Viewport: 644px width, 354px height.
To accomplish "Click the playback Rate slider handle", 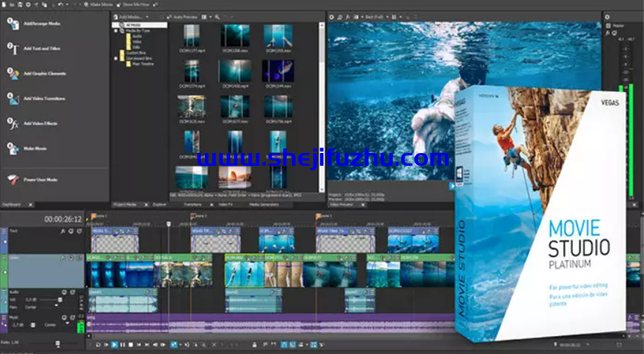I will [x=58, y=343].
